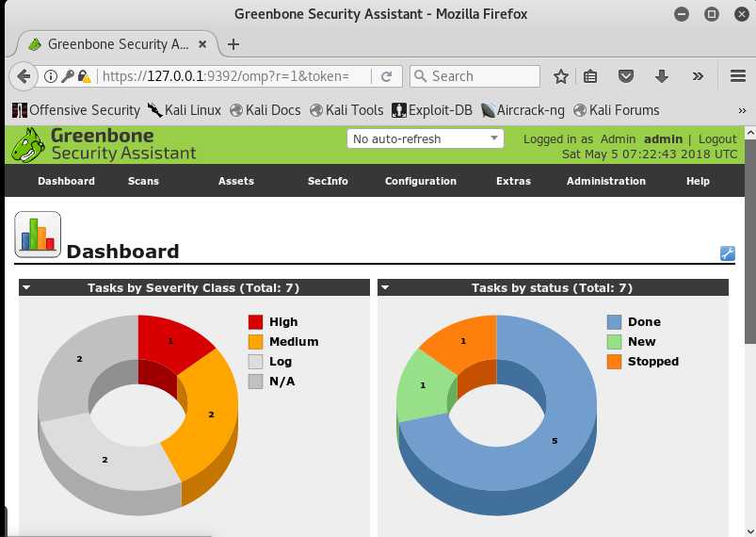
Task: Open Kali Tools bookmark
Action: (346, 110)
